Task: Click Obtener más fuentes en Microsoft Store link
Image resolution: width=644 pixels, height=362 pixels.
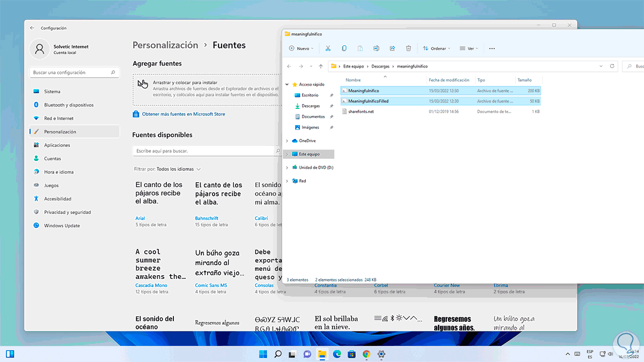Action: click(182, 114)
